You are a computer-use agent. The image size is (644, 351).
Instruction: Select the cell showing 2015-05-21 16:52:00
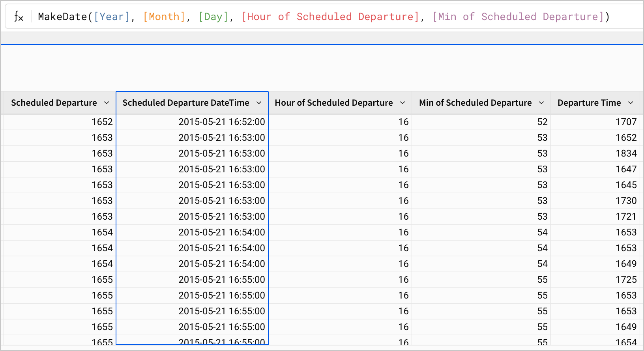pos(221,122)
